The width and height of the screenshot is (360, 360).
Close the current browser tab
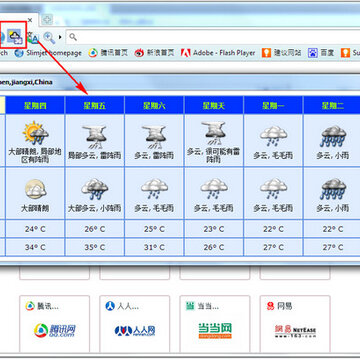(30, 20)
